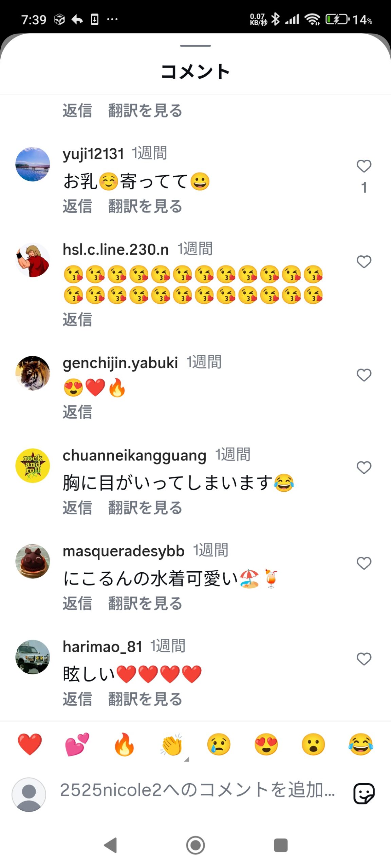Screen dimensions: 391x868
Task: Focus the add comment text field
Action: coord(198,790)
